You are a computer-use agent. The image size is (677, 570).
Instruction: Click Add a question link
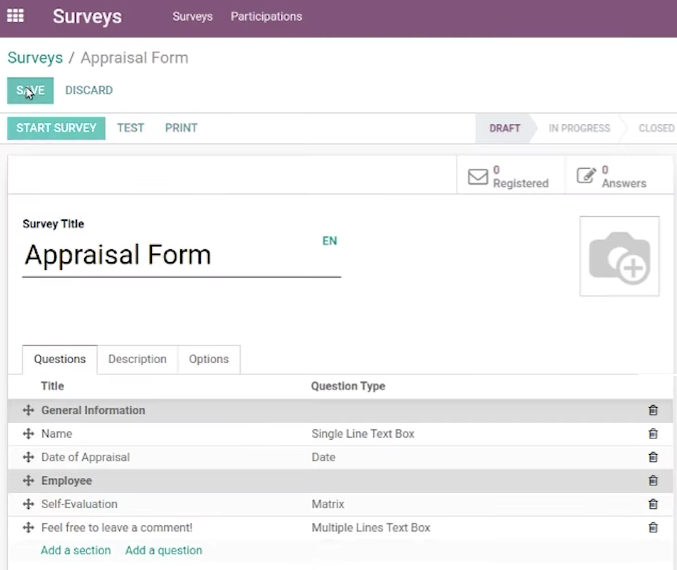coord(164,550)
